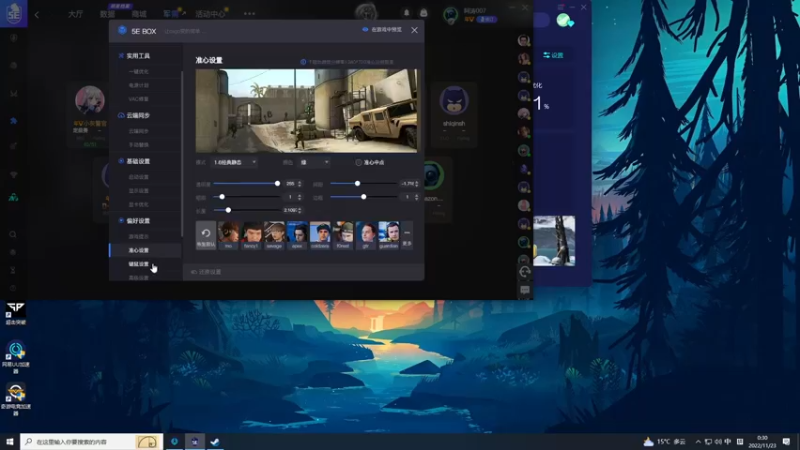Open 游戏提示 under 偏好设置
The width and height of the screenshot is (800, 450).
138,237
